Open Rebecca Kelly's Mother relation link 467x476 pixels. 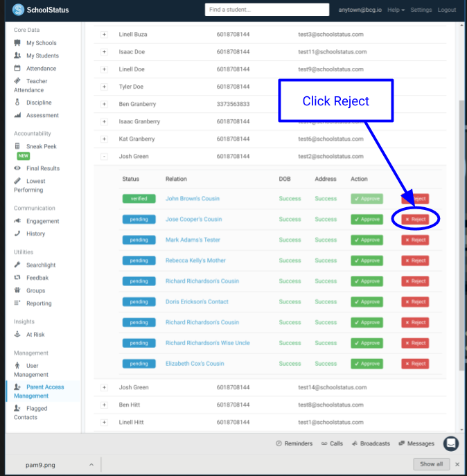195,261
